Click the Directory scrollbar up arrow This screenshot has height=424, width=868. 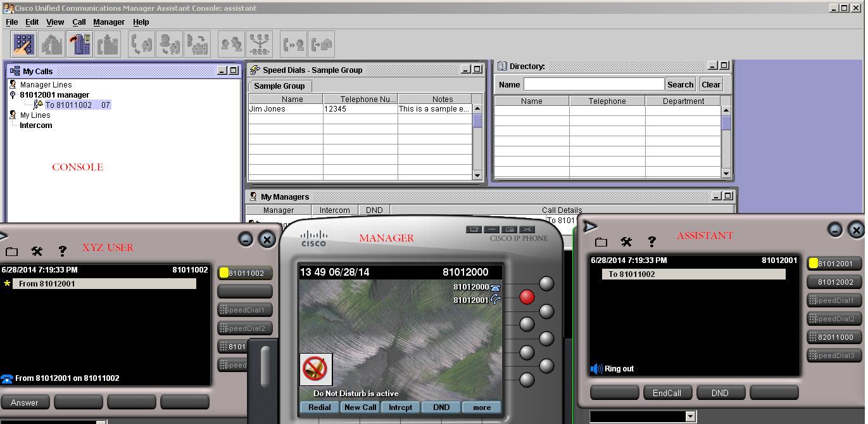726,111
